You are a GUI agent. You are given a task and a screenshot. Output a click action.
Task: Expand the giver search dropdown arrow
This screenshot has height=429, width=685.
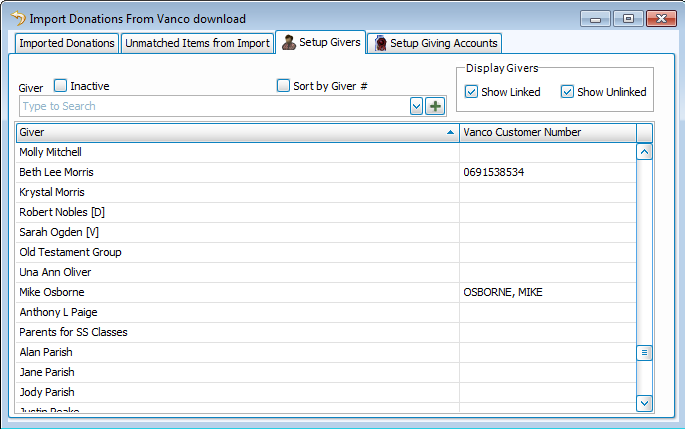416,106
